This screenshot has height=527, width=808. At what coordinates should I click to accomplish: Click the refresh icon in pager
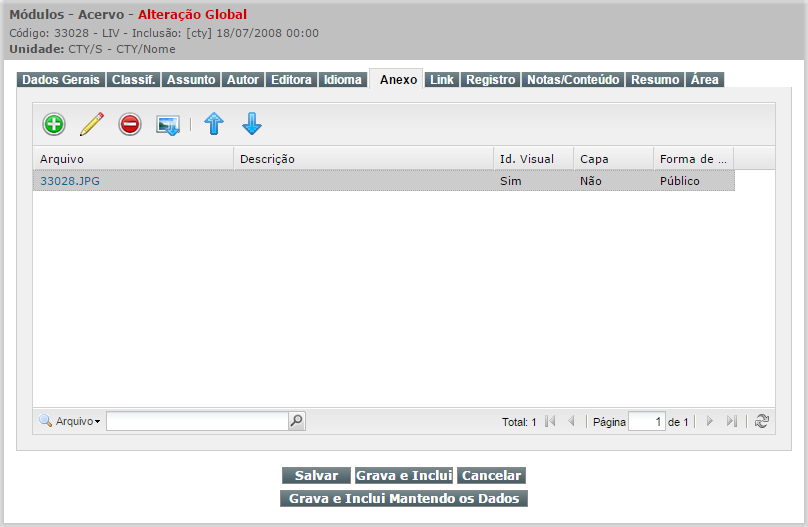point(762,422)
